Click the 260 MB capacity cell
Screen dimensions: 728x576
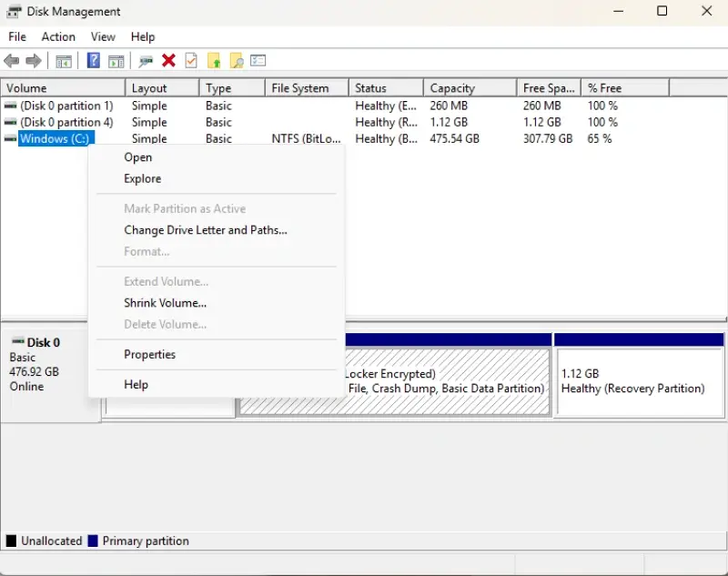click(449, 106)
